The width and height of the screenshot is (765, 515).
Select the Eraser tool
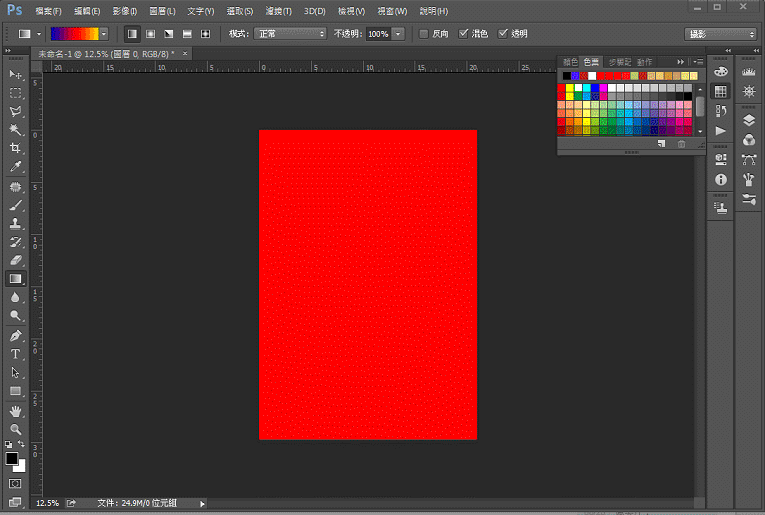tap(15, 260)
